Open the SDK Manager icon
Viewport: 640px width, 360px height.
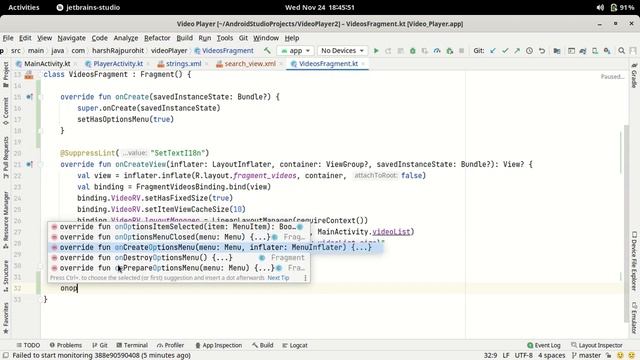pyautogui.click(x=607, y=51)
